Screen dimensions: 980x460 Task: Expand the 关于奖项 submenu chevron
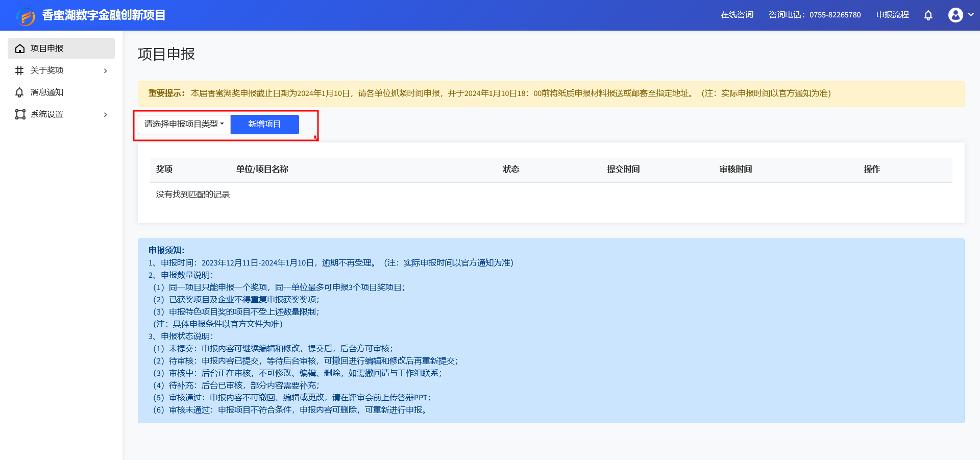[x=106, y=70]
